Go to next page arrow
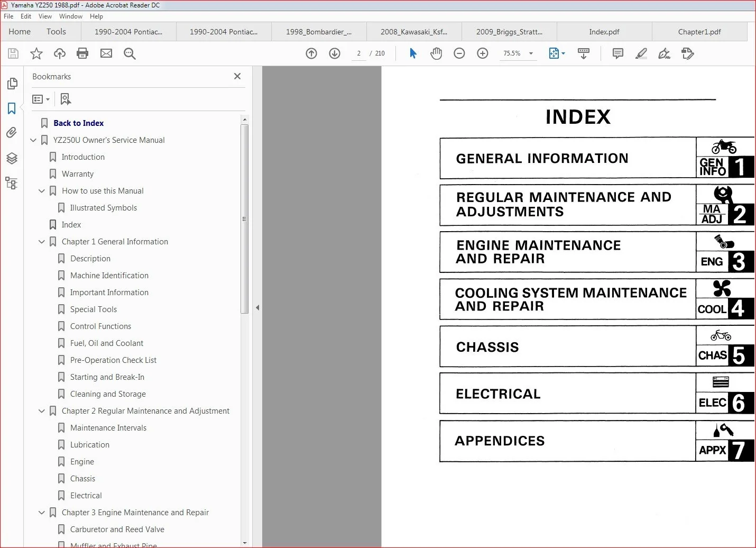This screenshot has width=756, height=548. pyautogui.click(x=335, y=53)
